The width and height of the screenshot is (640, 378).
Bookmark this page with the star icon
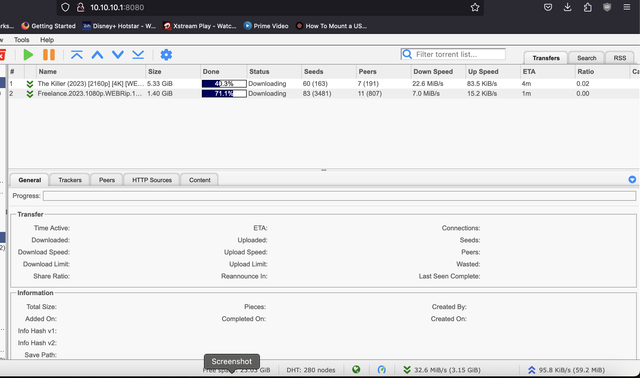pyautogui.click(x=475, y=7)
